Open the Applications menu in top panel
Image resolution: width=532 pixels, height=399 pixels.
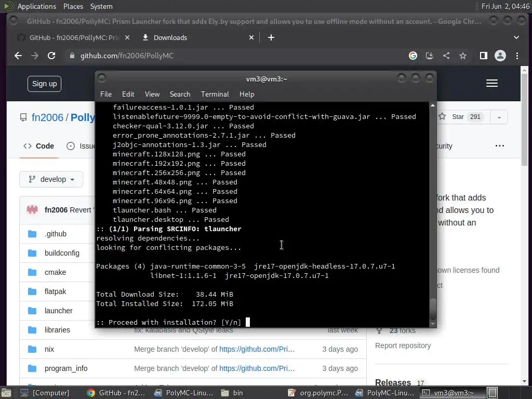(x=37, y=6)
